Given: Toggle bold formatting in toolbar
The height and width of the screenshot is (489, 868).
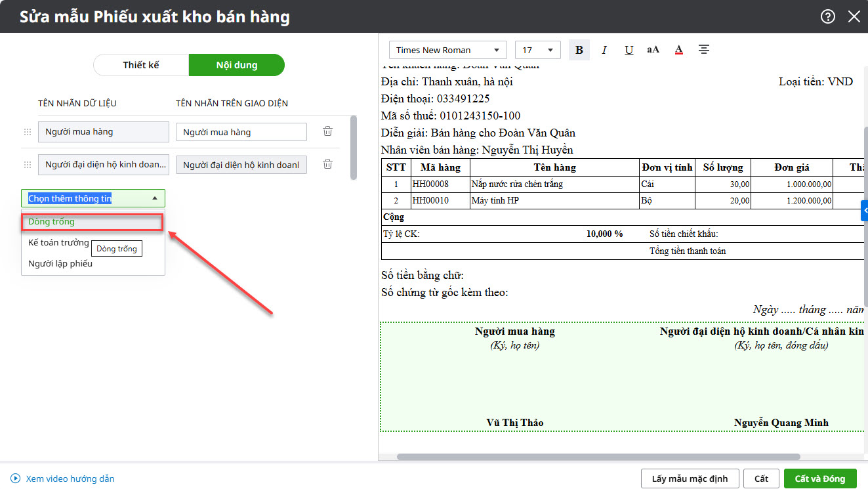Looking at the screenshot, I should pyautogui.click(x=579, y=50).
